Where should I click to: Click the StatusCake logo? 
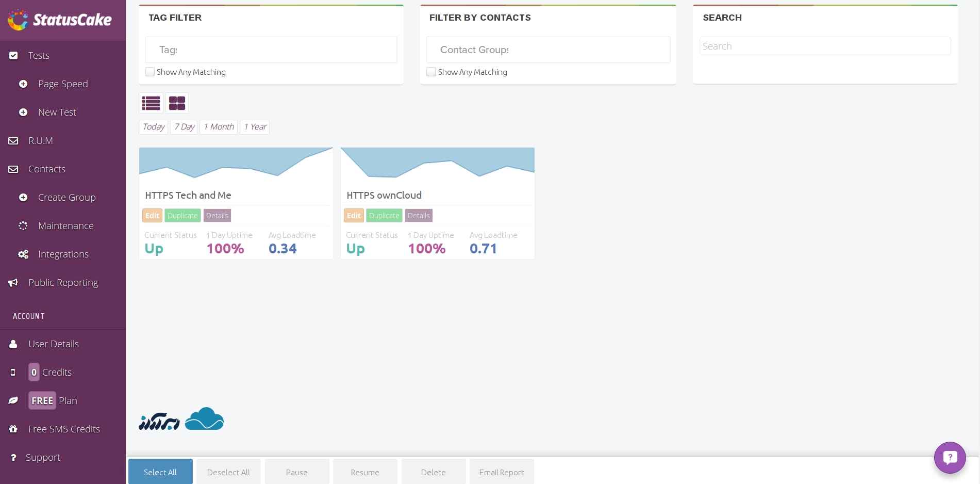pyautogui.click(x=60, y=20)
